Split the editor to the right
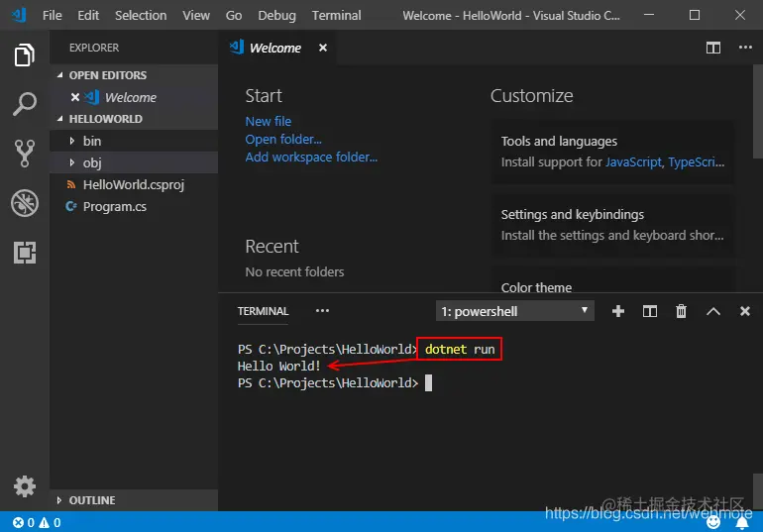 (712, 48)
